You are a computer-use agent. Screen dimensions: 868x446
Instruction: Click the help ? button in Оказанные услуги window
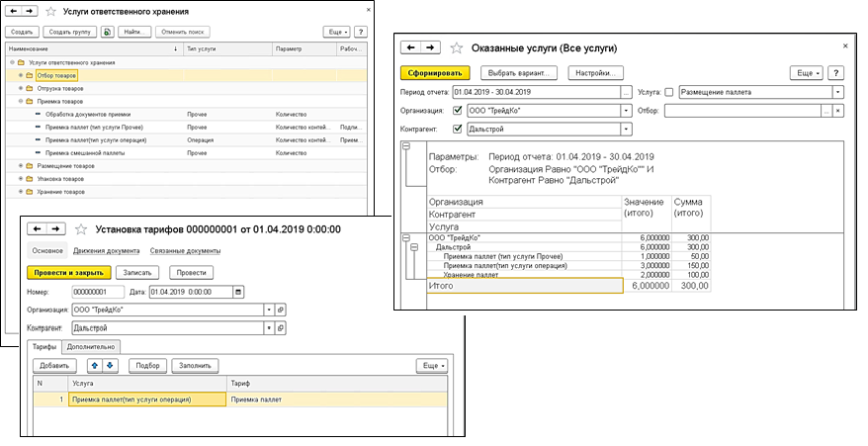pos(836,72)
